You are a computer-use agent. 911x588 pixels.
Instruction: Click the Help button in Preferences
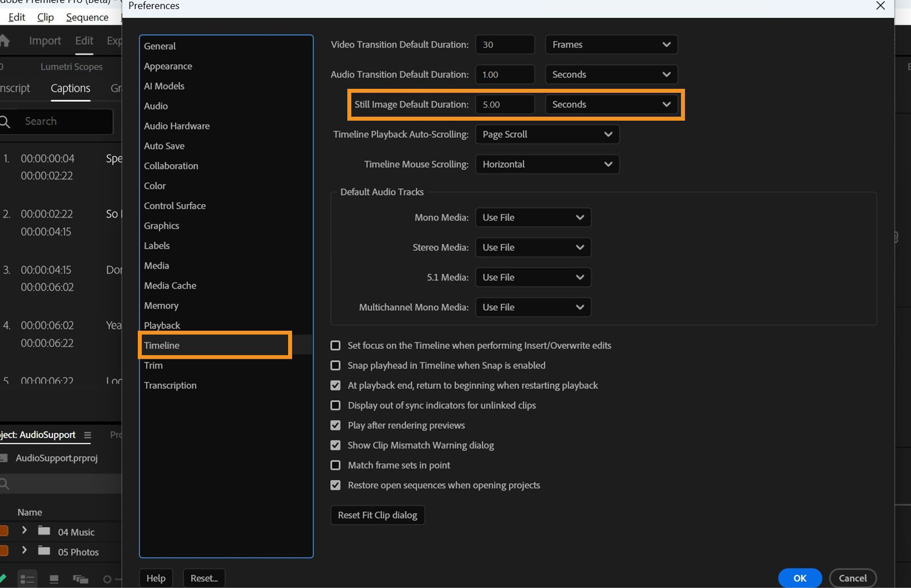155,578
